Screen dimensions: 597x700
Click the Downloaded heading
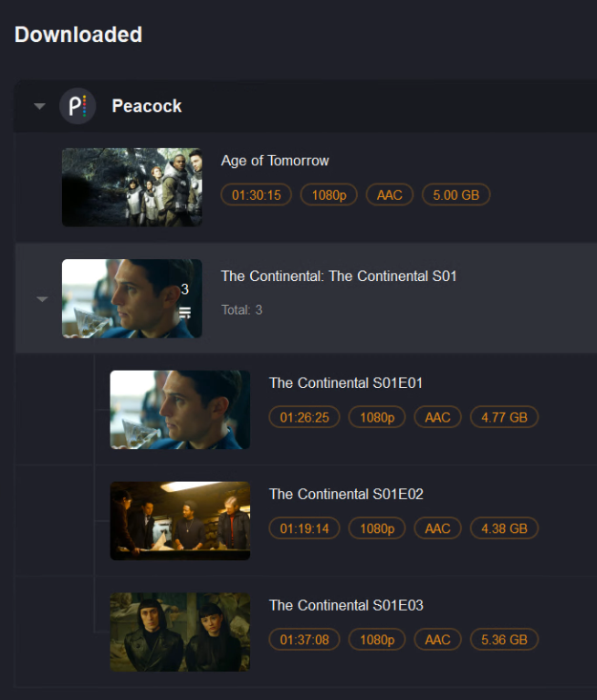79,35
